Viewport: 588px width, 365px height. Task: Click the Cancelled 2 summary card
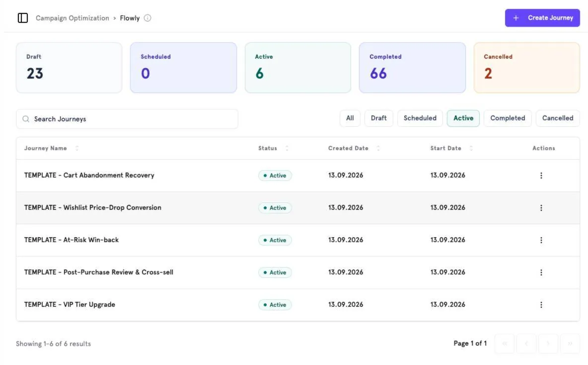click(527, 68)
